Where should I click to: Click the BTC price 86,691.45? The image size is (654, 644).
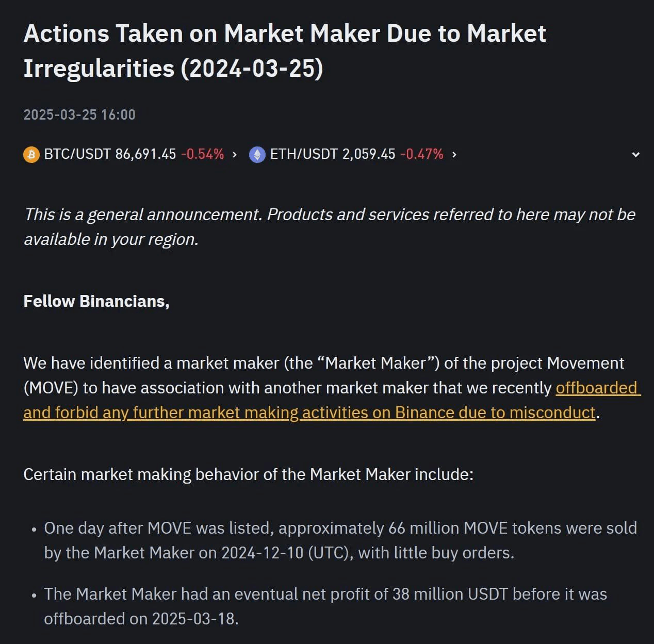point(145,154)
